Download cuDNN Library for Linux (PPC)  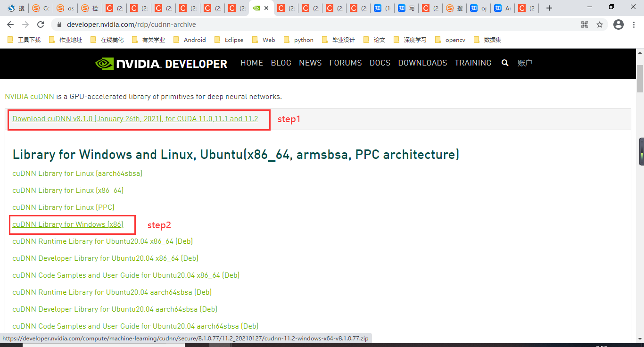pos(63,207)
